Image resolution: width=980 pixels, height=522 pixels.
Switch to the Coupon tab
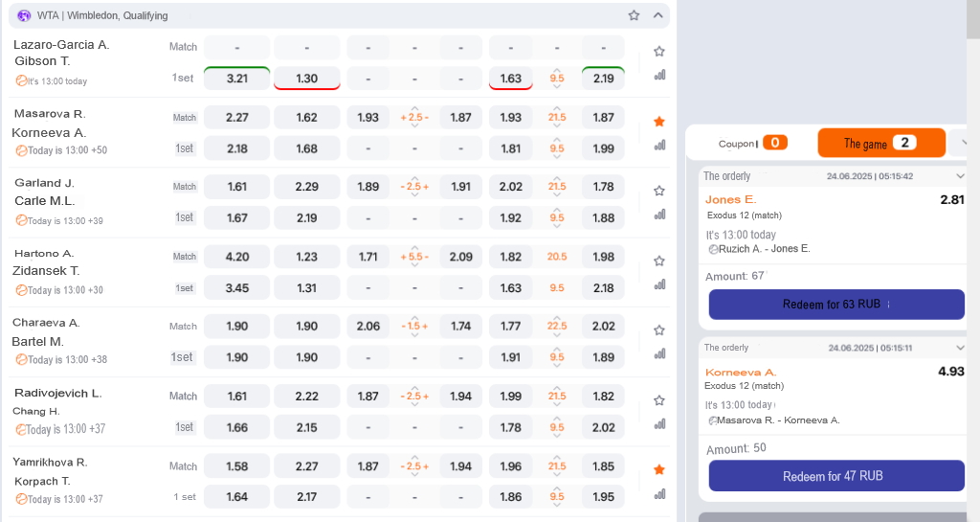pos(752,143)
